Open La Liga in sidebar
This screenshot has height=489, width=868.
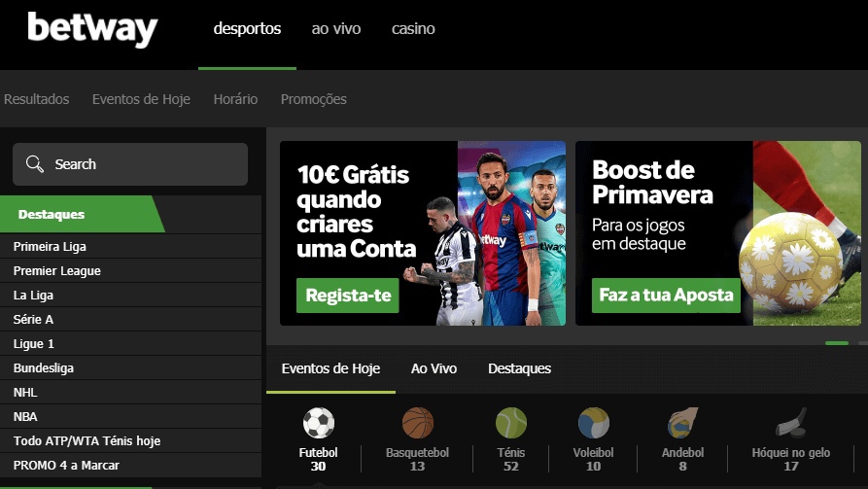click(130, 296)
